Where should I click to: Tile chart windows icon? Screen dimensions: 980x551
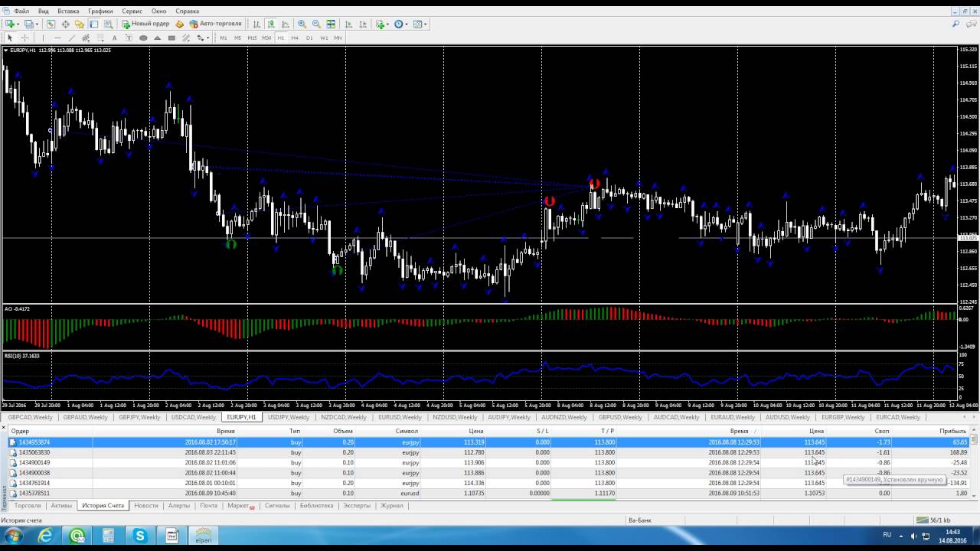[331, 24]
